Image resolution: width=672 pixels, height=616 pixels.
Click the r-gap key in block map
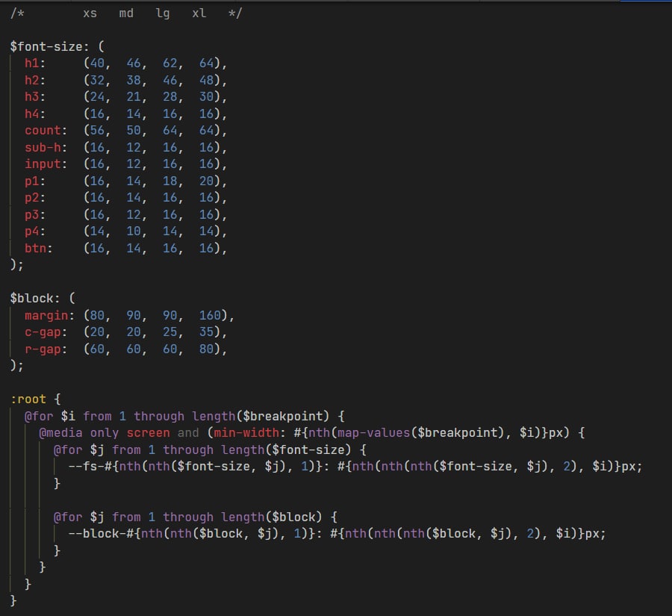click(43, 349)
